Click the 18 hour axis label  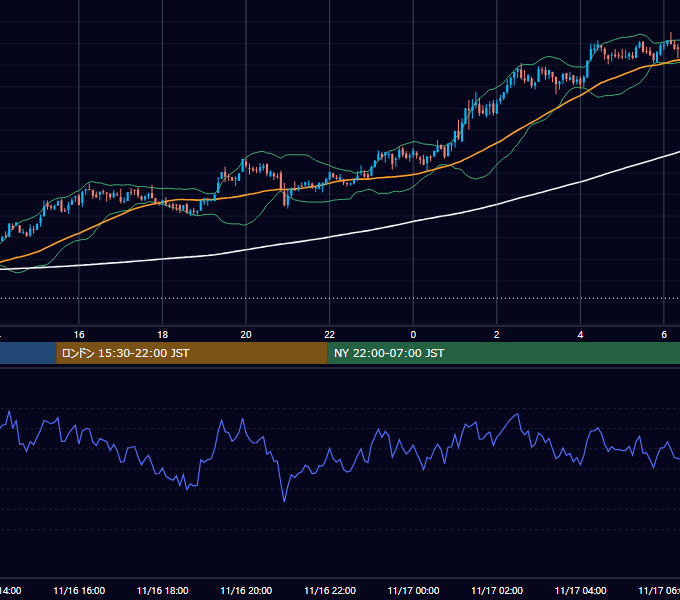(163, 335)
